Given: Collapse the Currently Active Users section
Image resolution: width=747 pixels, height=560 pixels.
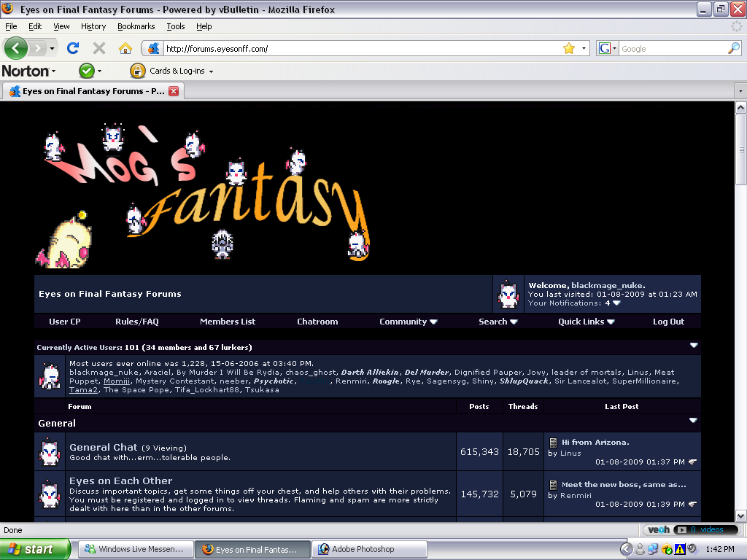Looking at the screenshot, I should (x=694, y=345).
